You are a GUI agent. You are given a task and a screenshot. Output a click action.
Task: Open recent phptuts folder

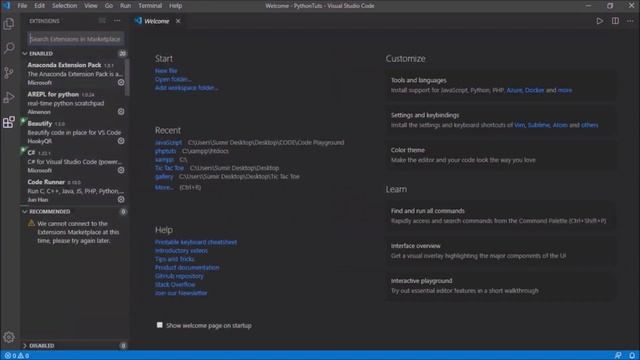[x=165, y=151]
